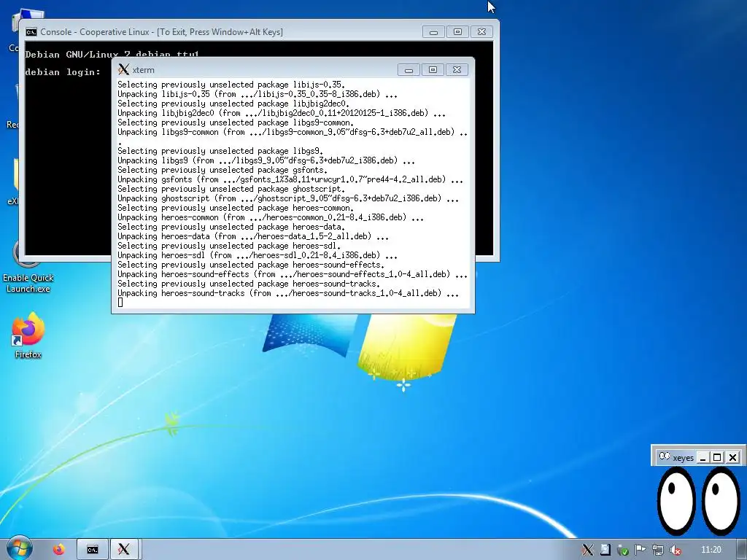
Task: Open the xeyes window eyes icon menu
Action: point(664,456)
